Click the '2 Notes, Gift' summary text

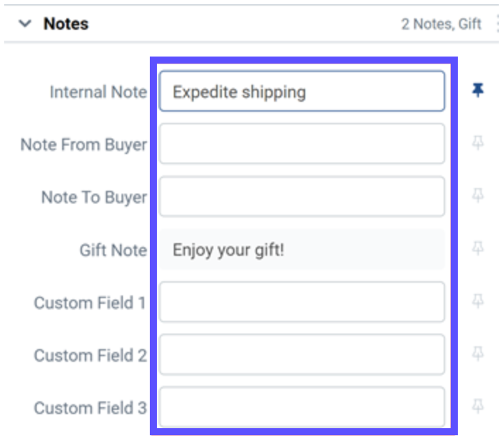[x=441, y=24]
